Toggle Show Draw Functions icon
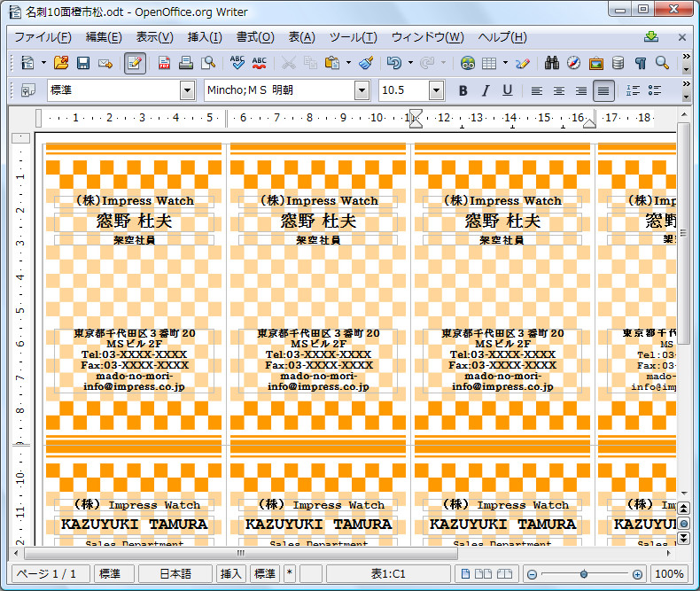 [522, 63]
